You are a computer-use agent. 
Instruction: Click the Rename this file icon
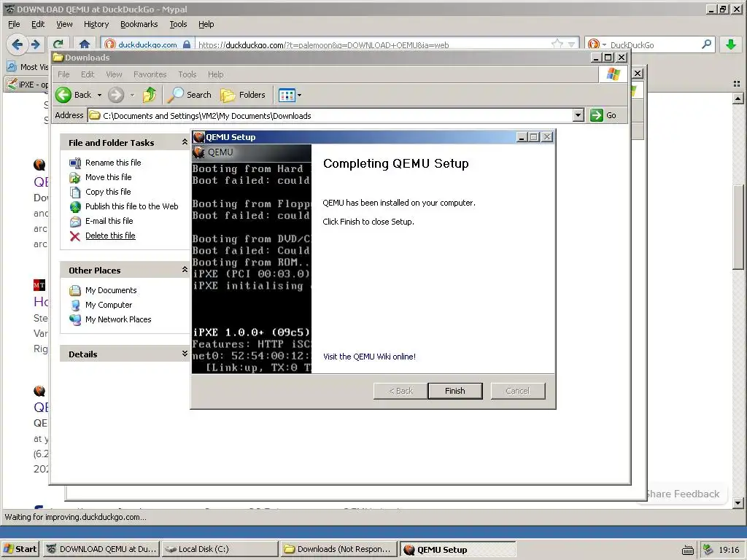(x=75, y=163)
